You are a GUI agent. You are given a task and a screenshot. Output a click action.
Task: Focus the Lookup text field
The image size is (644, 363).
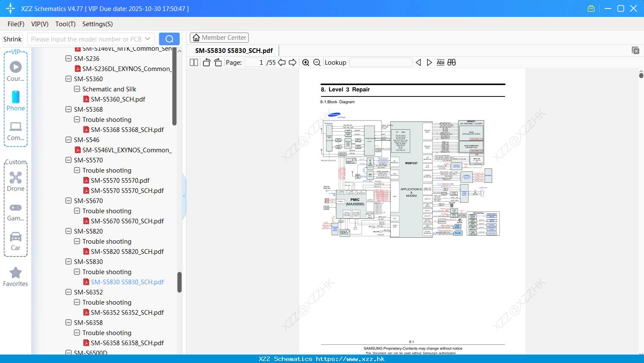pos(381,62)
